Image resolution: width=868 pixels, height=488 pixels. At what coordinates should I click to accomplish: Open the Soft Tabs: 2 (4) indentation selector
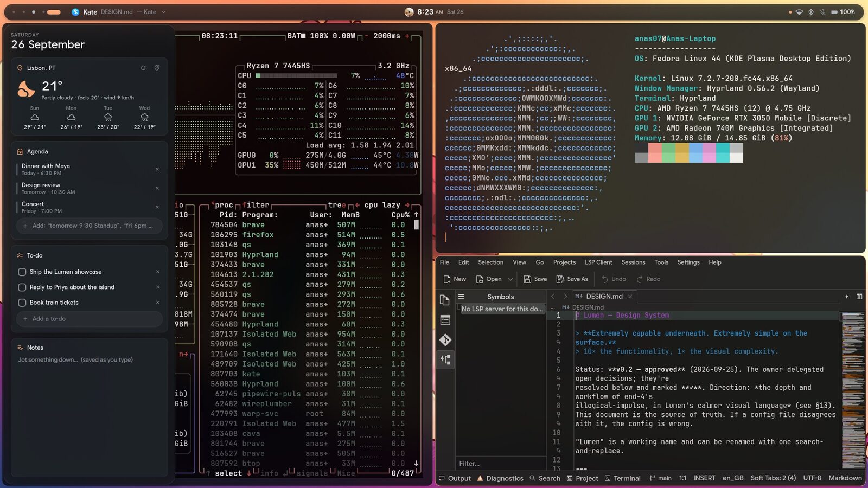tap(773, 478)
